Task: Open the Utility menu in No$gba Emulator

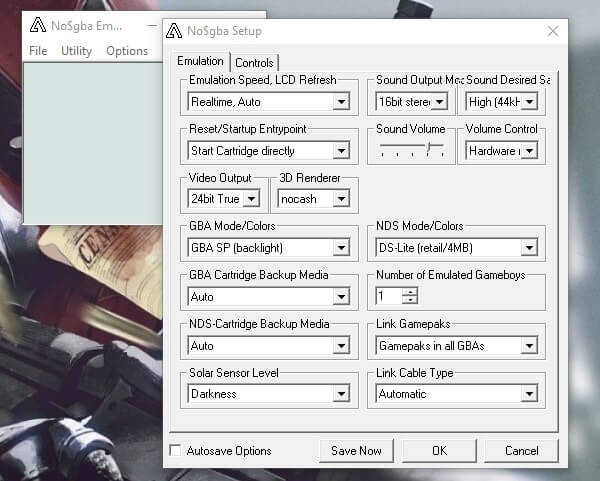Action: tap(76, 51)
